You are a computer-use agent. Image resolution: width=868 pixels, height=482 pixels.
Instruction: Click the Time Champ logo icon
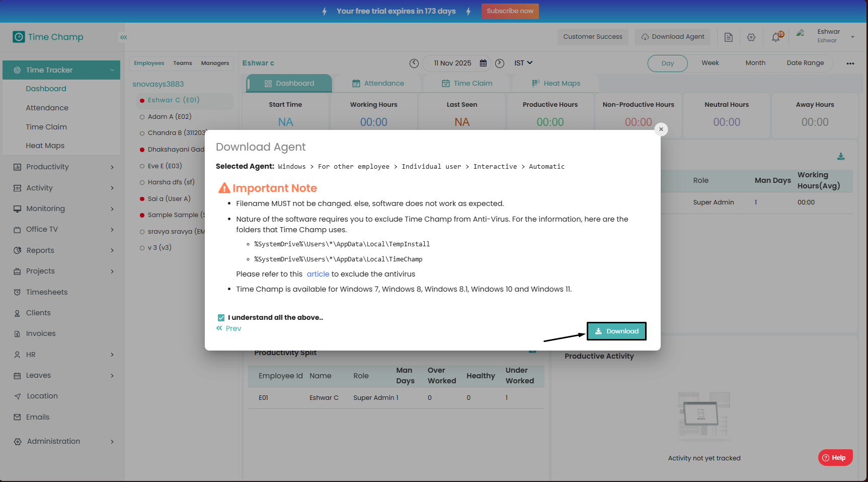(19, 37)
